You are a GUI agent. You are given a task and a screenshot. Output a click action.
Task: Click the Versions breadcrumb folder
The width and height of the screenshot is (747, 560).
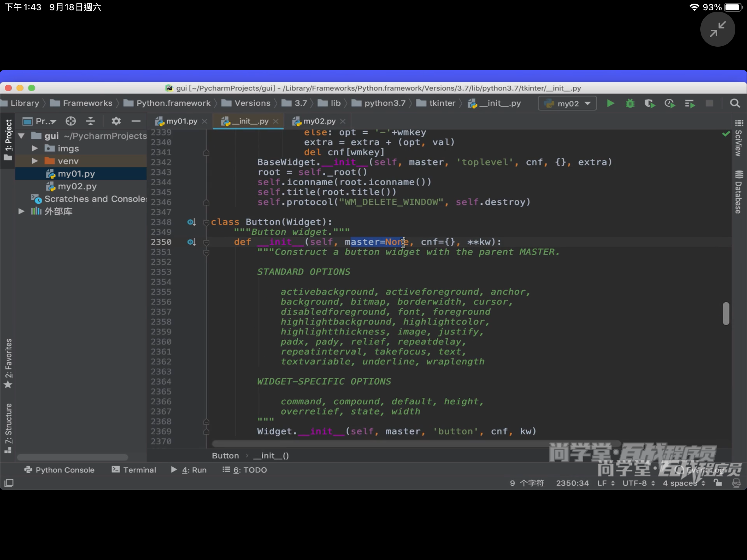(246, 103)
